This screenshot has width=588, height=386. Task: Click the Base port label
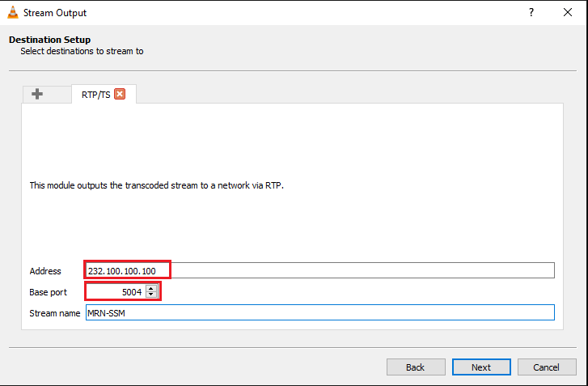[x=49, y=291]
